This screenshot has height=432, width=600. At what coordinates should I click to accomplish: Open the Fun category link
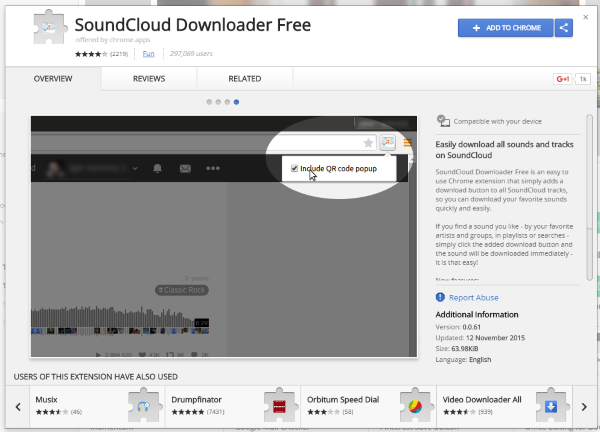(x=148, y=54)
